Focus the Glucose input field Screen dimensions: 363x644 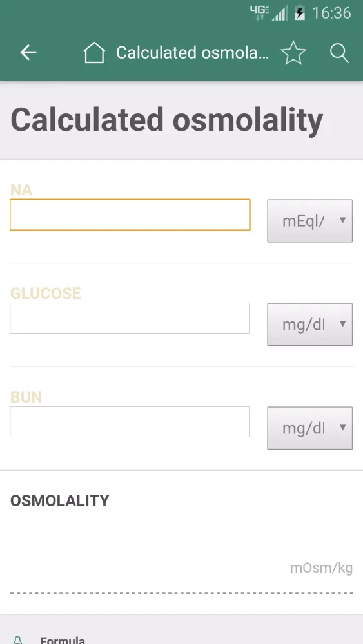pyautogui.click(x=130, y=318)
